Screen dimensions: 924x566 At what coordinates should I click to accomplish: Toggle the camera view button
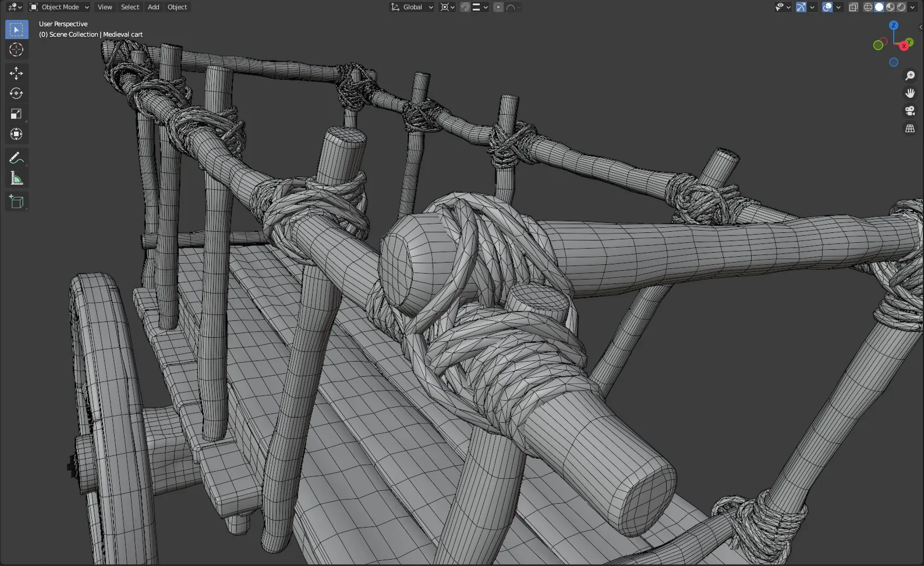tap(910, 111)
